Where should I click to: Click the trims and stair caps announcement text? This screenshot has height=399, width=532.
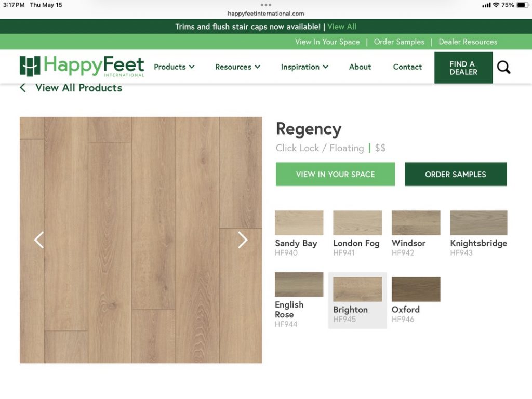248,27
